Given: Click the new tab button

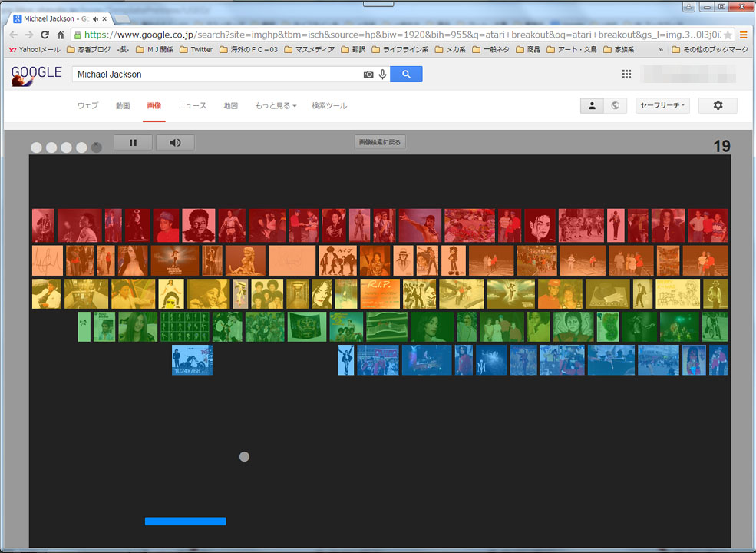Looking at the screenshot, I should 123,19.
